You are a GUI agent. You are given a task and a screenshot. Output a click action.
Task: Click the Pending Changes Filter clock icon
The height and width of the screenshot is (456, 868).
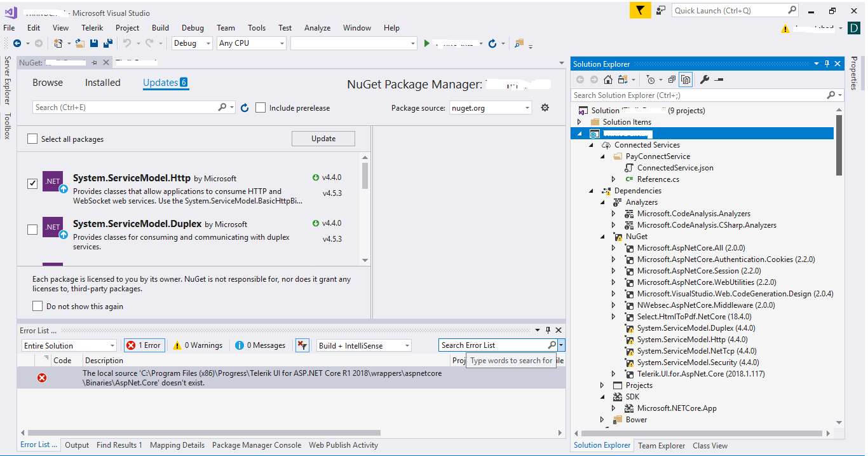(x=650, y=79)
